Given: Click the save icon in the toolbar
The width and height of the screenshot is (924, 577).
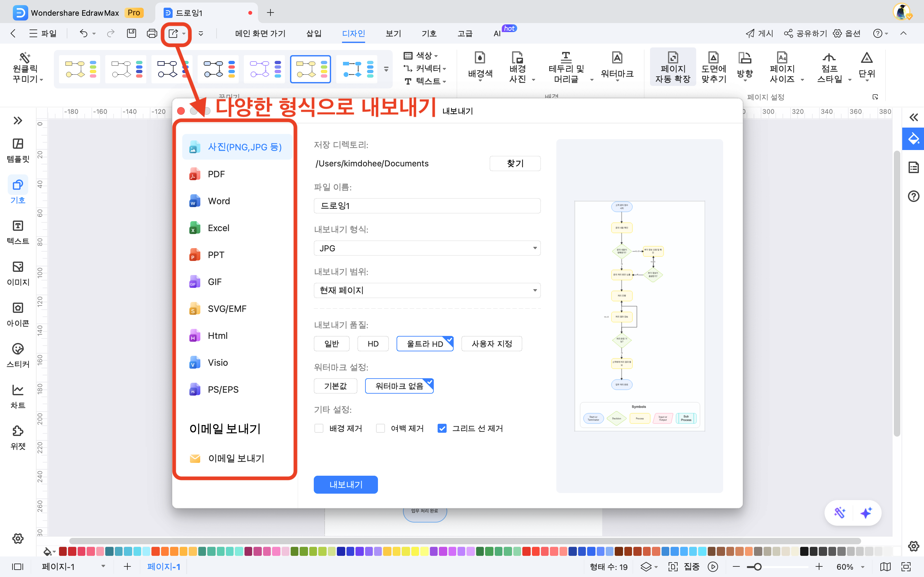Looking at the screenshot, I should 131,34.
